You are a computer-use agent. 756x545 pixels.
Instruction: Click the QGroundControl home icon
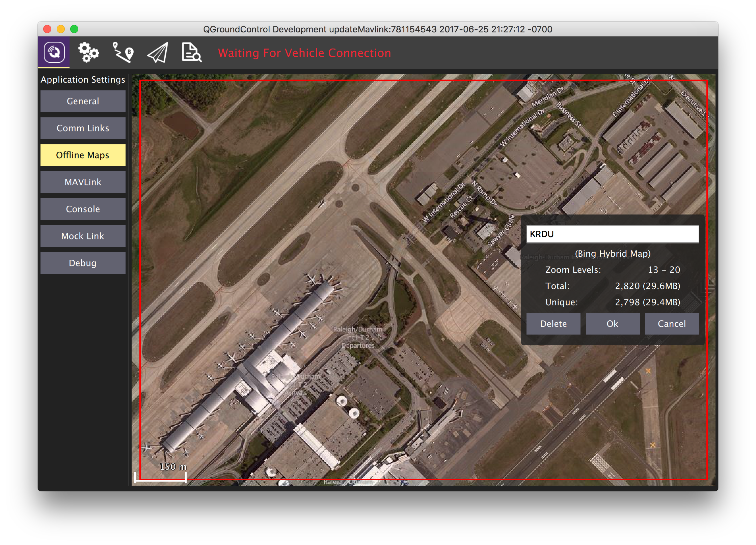55,53
